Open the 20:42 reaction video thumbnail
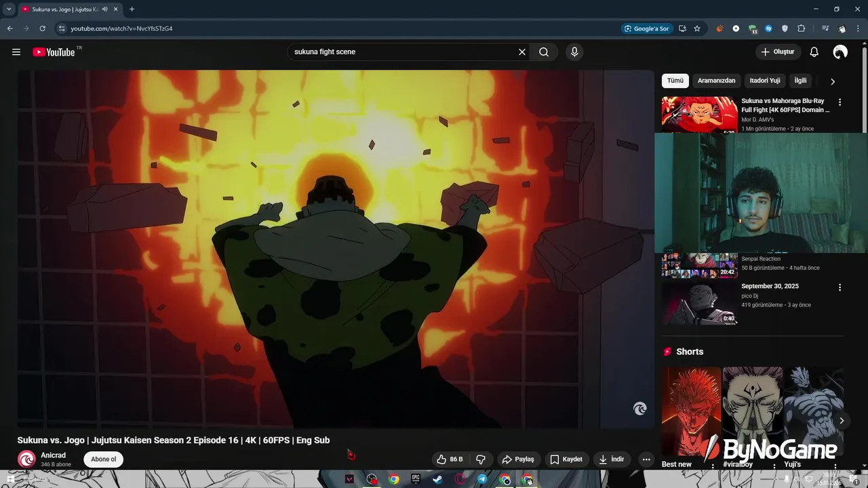The image size is (868, 488). tap(699, 265)
